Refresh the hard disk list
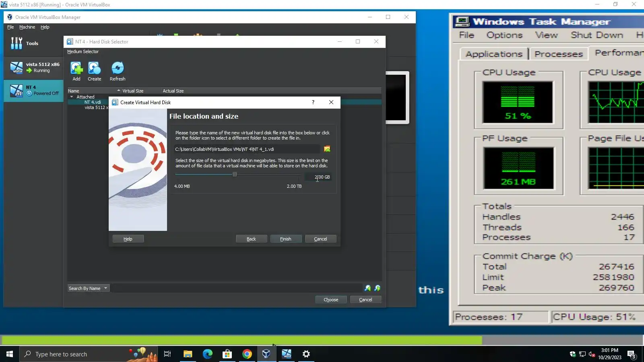Screen dimensions: 644x362 (118, 72)
